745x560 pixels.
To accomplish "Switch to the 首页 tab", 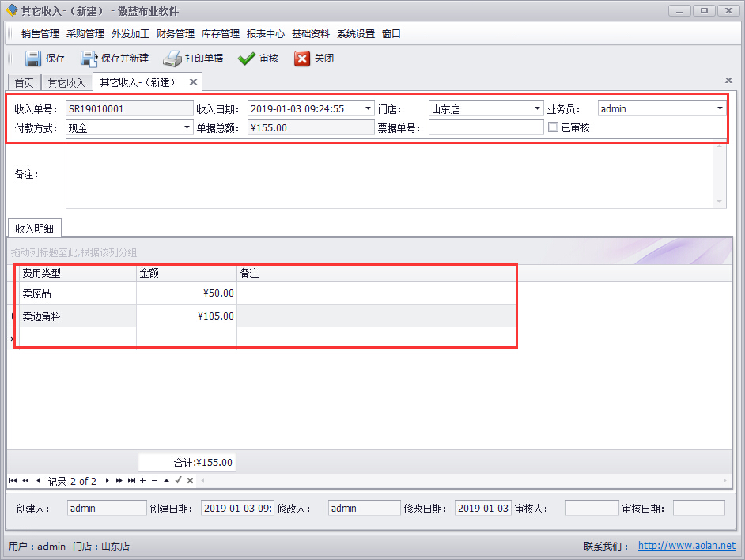I will [x=25, y=83].
